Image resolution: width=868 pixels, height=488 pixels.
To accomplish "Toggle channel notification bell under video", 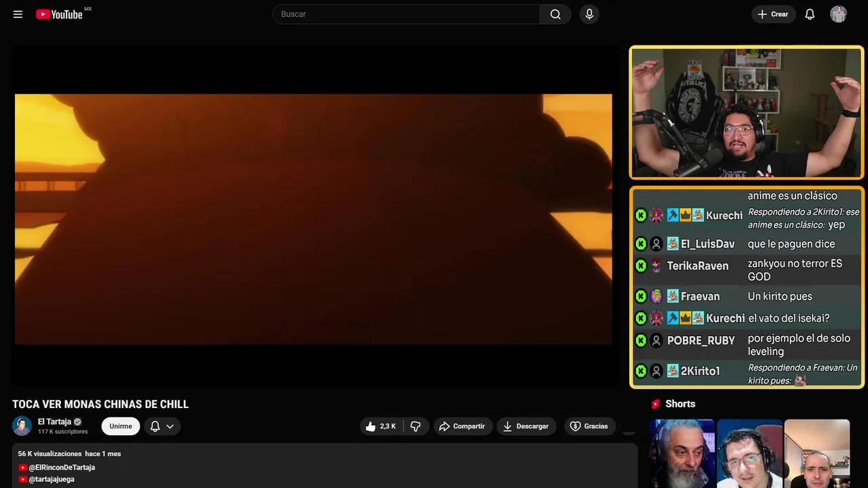I will (x=155, y=426).
